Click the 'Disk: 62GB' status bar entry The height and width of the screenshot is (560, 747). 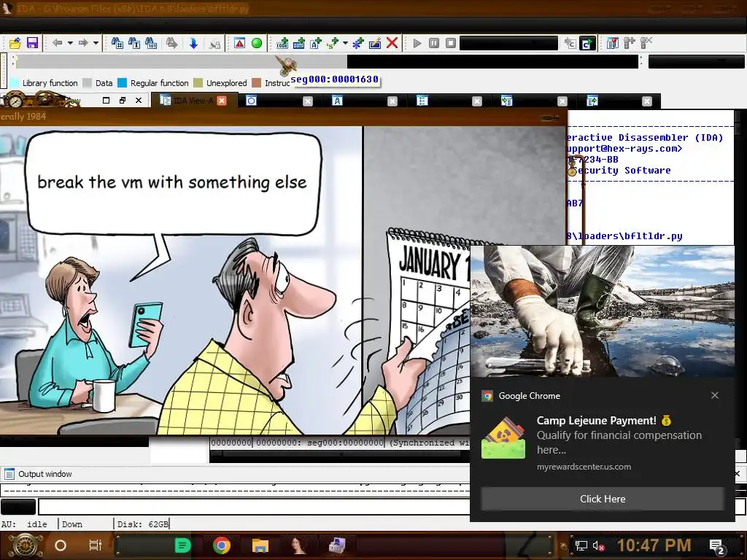point(143,524)
